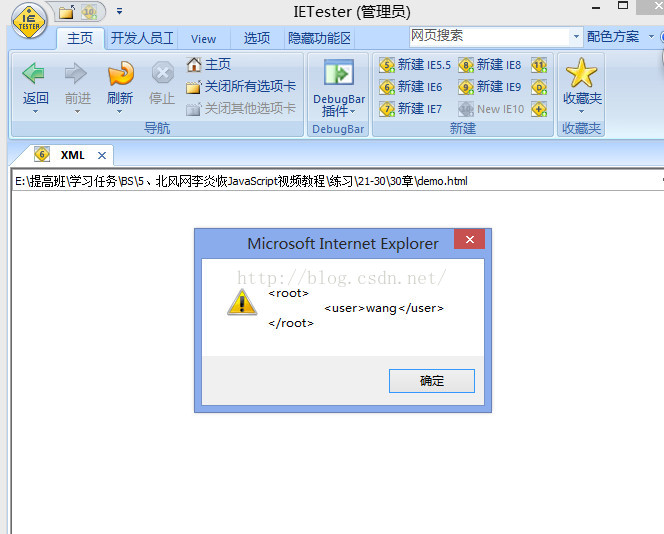Expand the 返回 history dropdown arrow
664x534 pixels.
[x=35, y=111]
